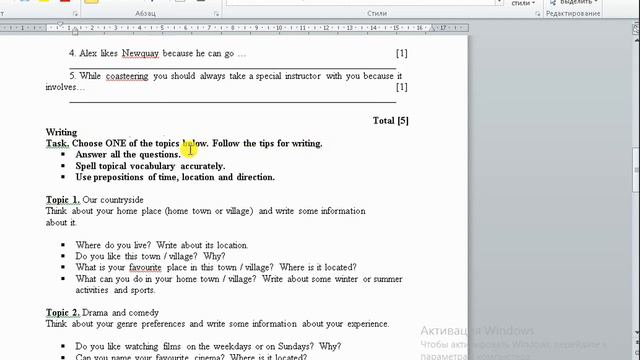Image resolution: width=640 pixels, height=360 pixels.
Task: Click the "Do you like watching films" line
Action: click(x=208, y=346)
